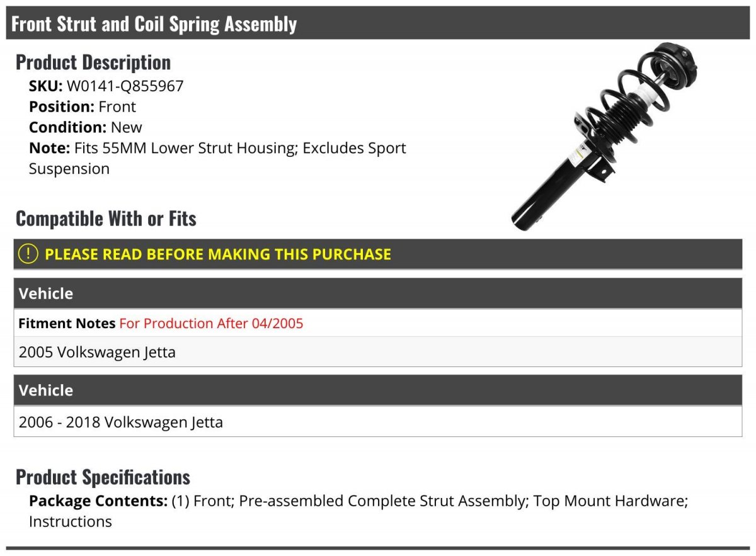Click the red For Production After 04/2005 note

click(211, 324)
